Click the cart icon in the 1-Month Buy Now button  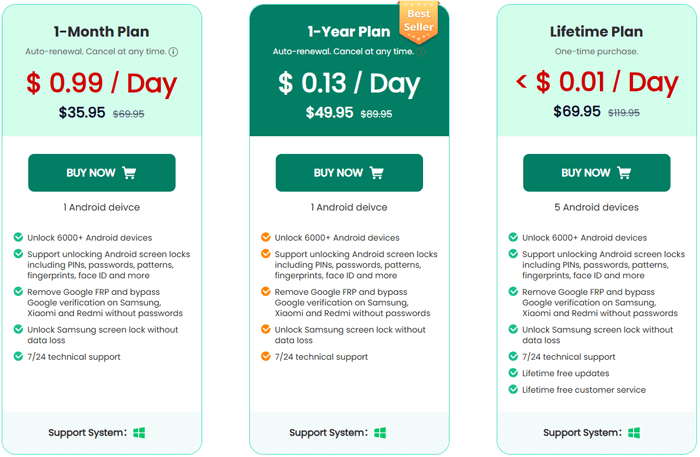click(129, 173)
